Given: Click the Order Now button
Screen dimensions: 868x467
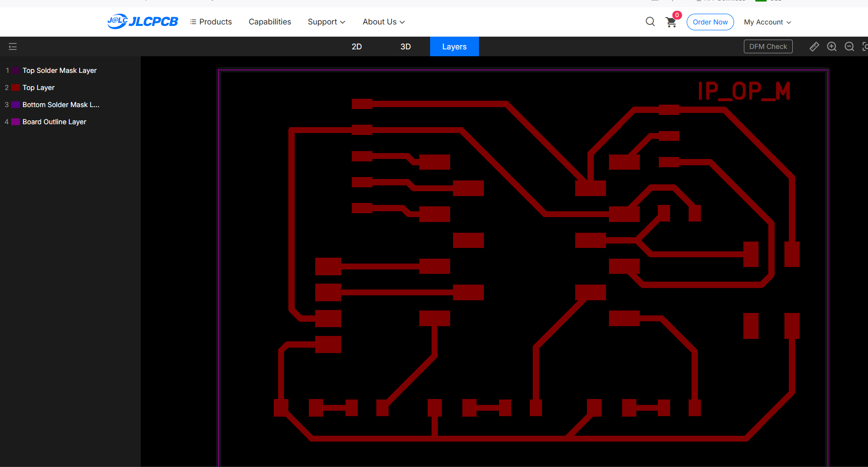Looking at the screenshot, I should (710, 22).
